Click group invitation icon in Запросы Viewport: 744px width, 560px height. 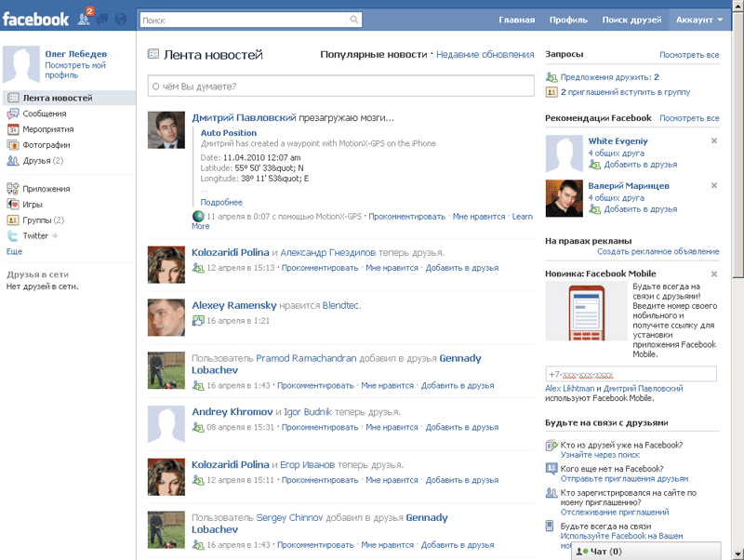[551, 92]
